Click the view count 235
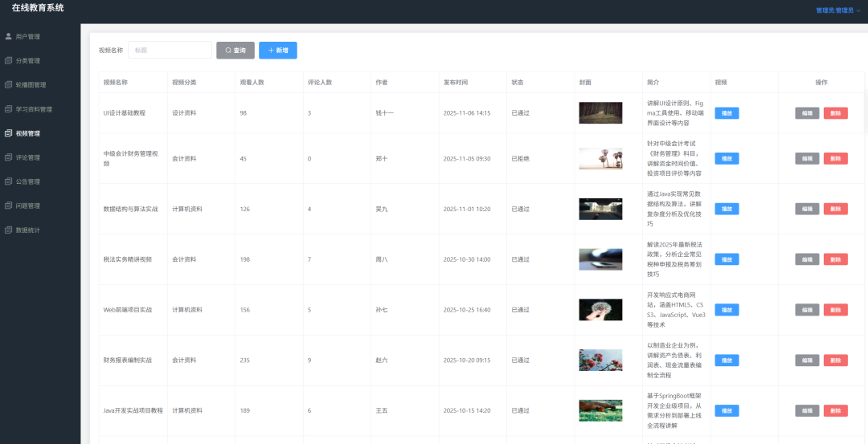Image resolution: width=868 pixels, height=444 pixels. (x=244, y=360)
